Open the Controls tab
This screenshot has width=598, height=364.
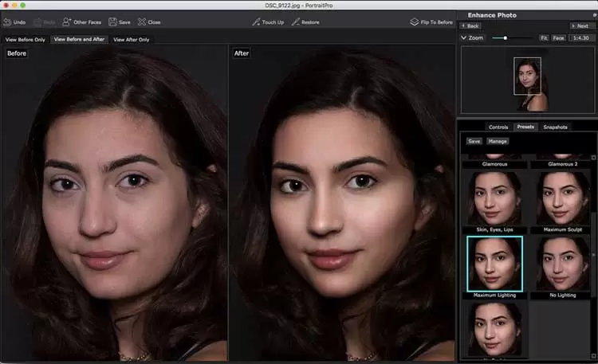click(x=498, y=127)
